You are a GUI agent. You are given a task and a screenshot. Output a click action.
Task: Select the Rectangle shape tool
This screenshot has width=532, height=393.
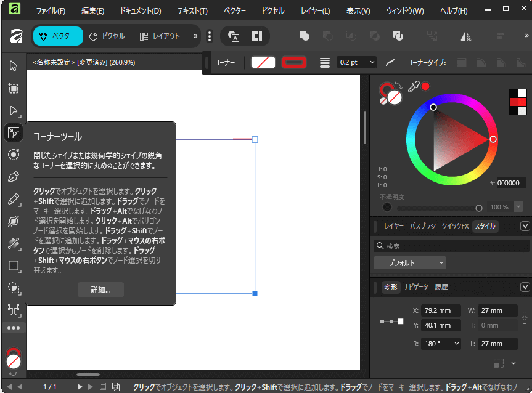pyautogui.click(x=14, y=265)
